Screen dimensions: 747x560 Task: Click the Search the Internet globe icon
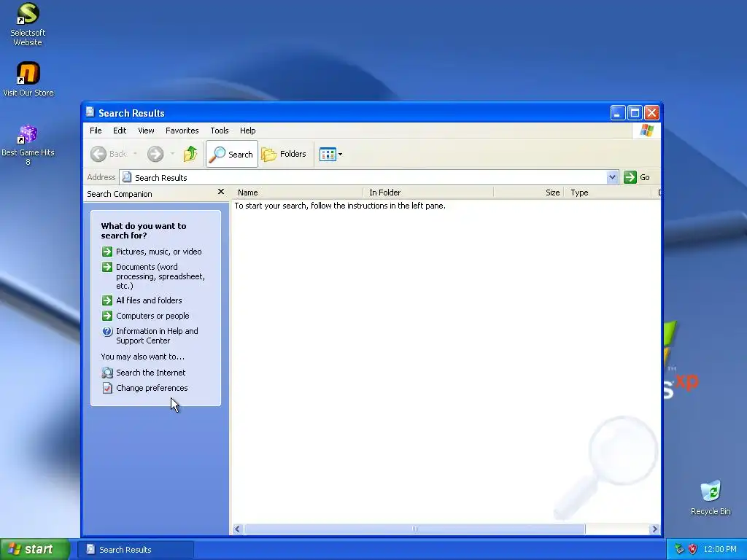click(107, 373)
